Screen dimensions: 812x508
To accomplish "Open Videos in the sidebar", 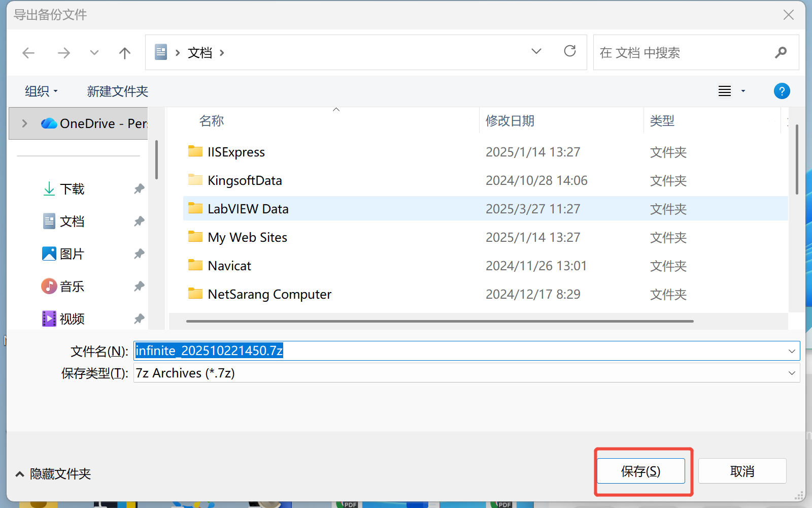I will click(72, 319).
